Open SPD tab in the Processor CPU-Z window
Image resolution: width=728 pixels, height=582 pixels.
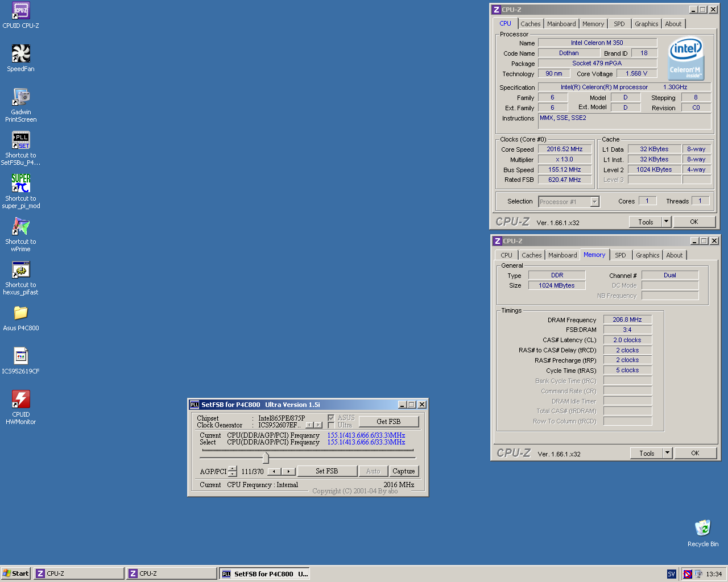pyautogui.click(x=619, y=24)
